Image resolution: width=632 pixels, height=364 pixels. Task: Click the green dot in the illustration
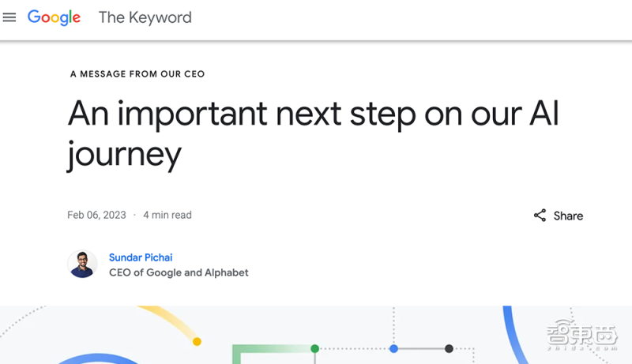(314, 348)
